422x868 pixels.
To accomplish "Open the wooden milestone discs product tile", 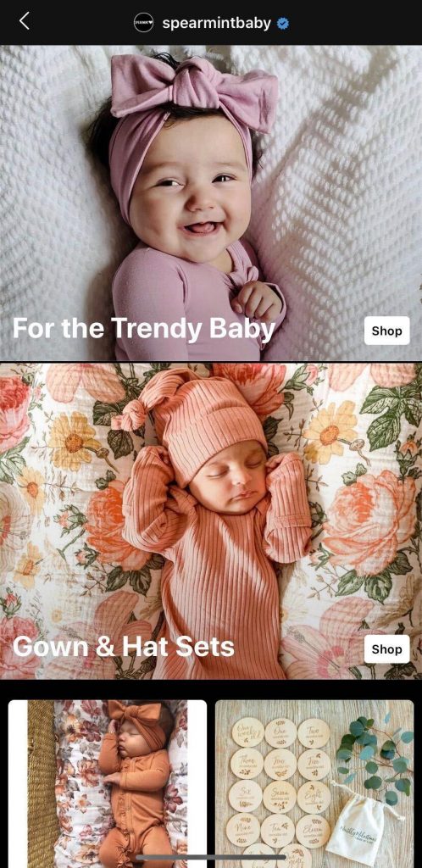I will (314, 782).
